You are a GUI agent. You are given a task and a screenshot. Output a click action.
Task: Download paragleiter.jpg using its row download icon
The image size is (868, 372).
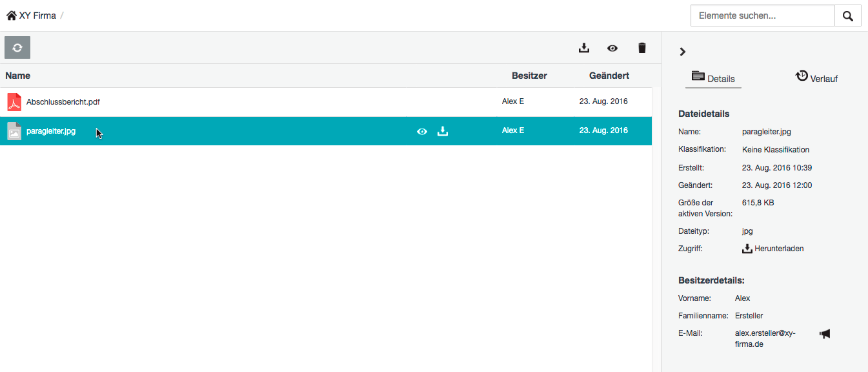click(x=443, y=131)
